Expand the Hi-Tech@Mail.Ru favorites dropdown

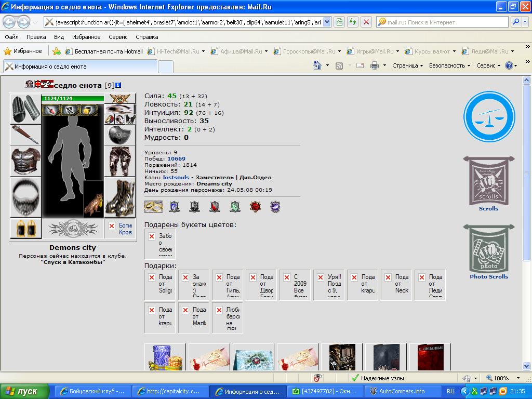pos(203,51)
